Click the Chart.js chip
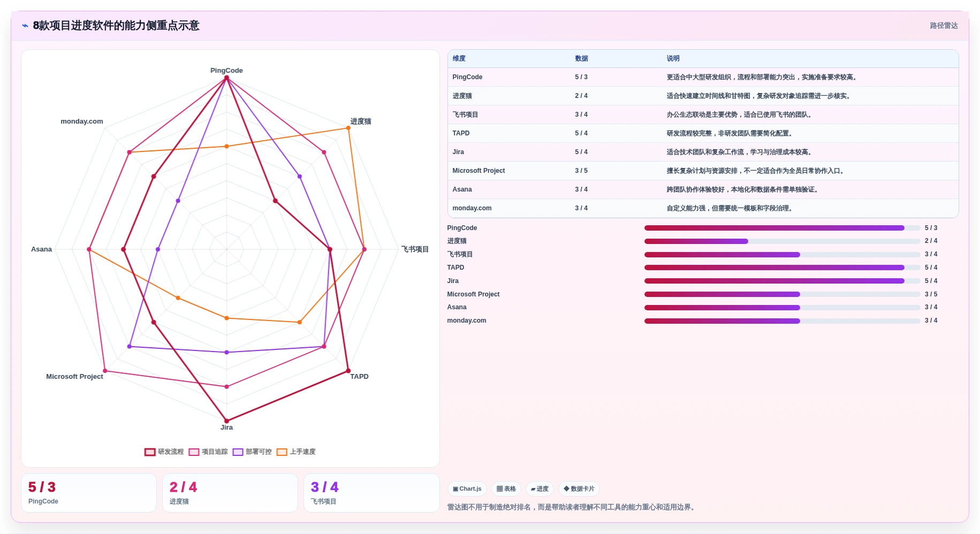980x534 pixels. coord(467,489)
